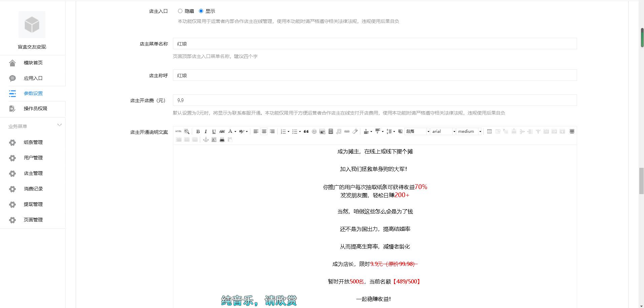The height and width of the screenshot is (308, 644).
Task: Open the 提现管理 page
Action: 33,204
